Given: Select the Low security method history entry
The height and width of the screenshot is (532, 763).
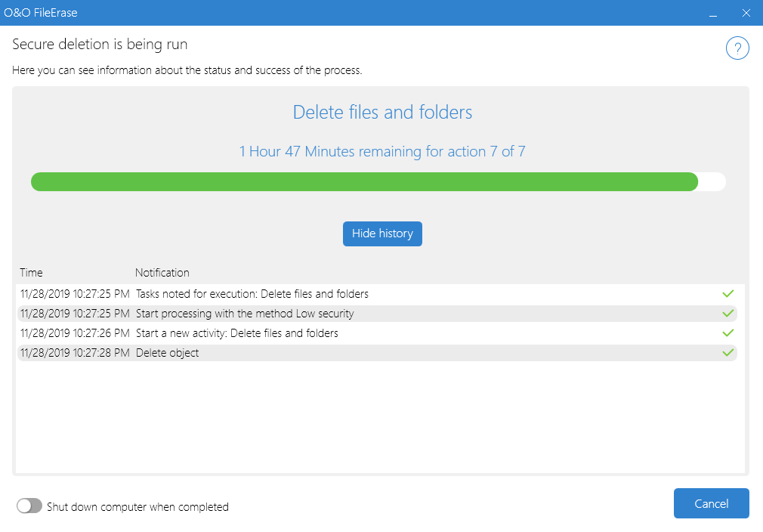Looking at the screenshot, I should tap(245, 313).
